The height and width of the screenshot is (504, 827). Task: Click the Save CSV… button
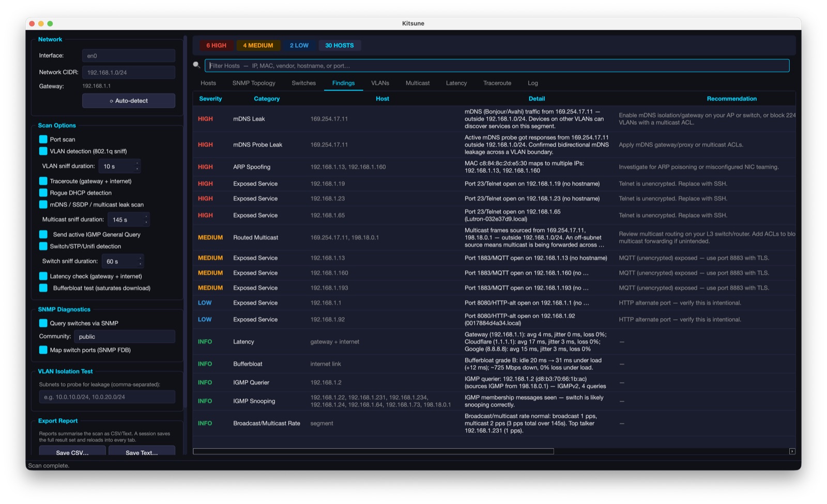tap(72, 451)
